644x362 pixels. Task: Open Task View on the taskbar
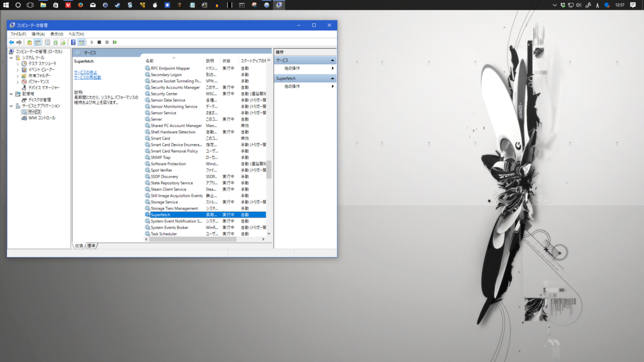30,5
